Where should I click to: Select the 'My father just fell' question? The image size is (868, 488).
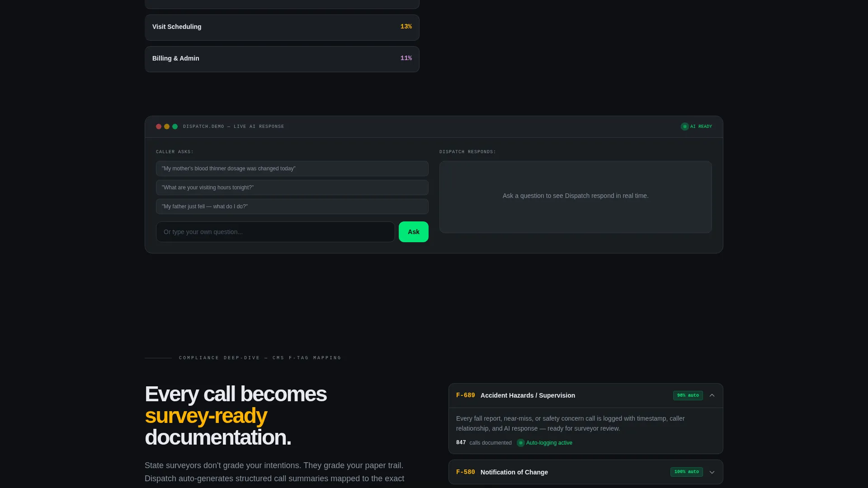click(292, 206)
